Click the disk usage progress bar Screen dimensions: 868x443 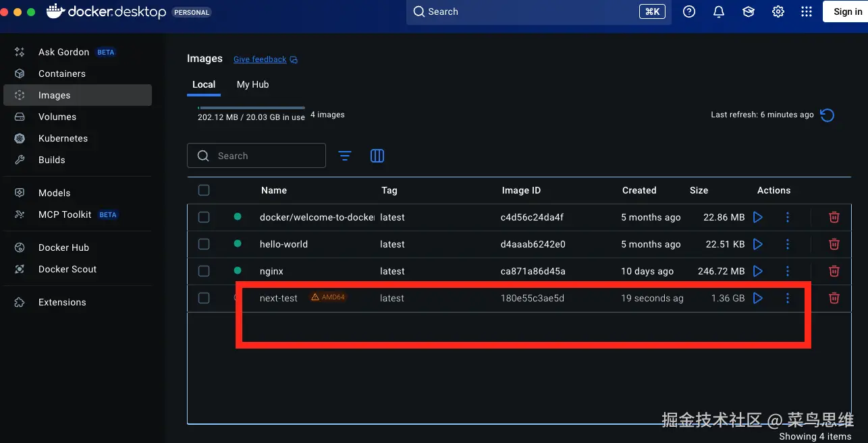pos(251,108)
